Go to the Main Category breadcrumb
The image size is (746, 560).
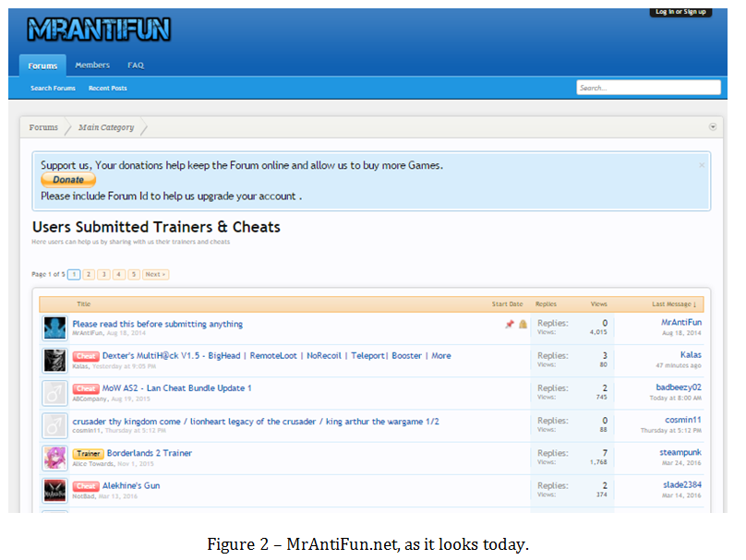click(106, 127)
